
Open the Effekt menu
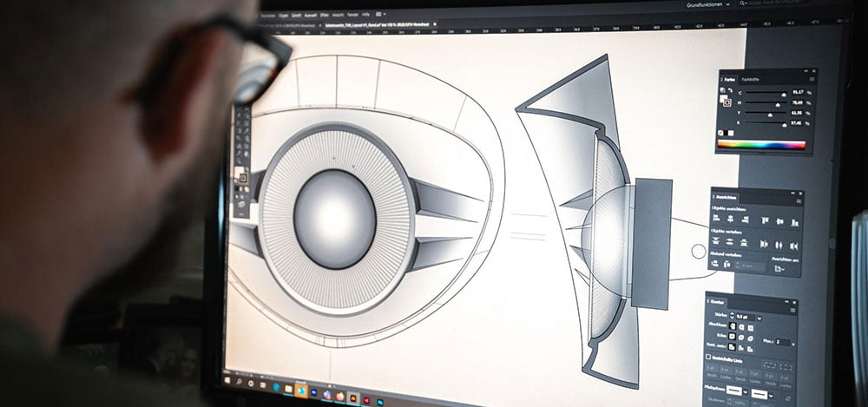tap(325, 15)
